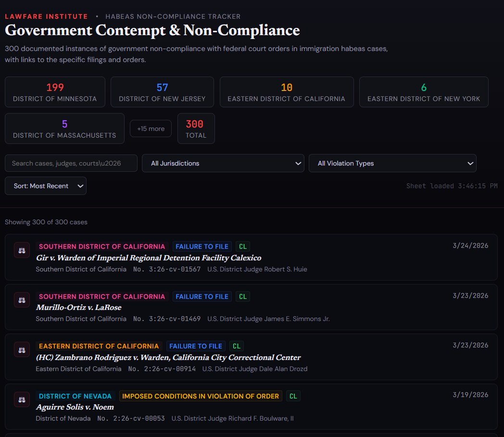
Task: Click scales icon on Murillo-Ortiz v. LaRose card
Action: pos(22,300)
